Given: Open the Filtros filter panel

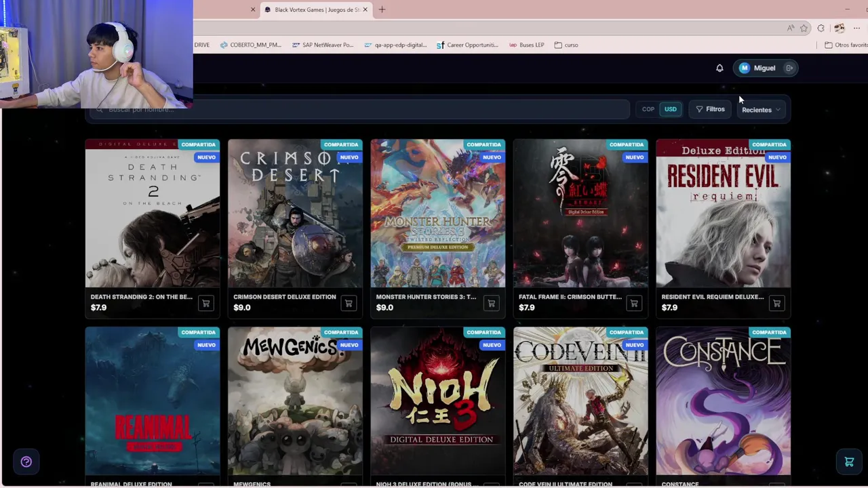Looking at the screenshot, I should 710,109.
